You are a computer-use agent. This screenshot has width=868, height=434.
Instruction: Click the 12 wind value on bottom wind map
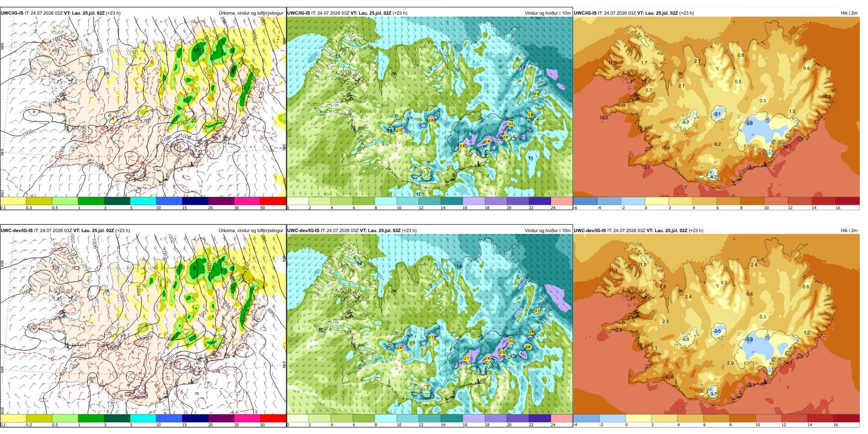point(321,330)
